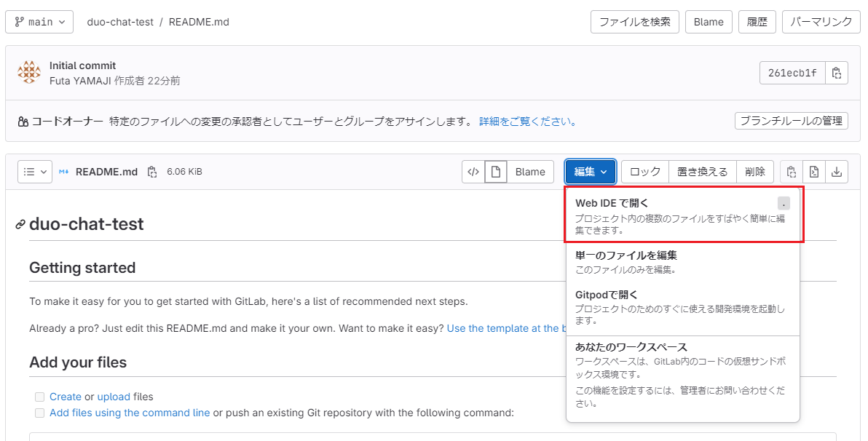868x441 pixels.
Task: Open the Initial commit link
Action: click(82, 65)
